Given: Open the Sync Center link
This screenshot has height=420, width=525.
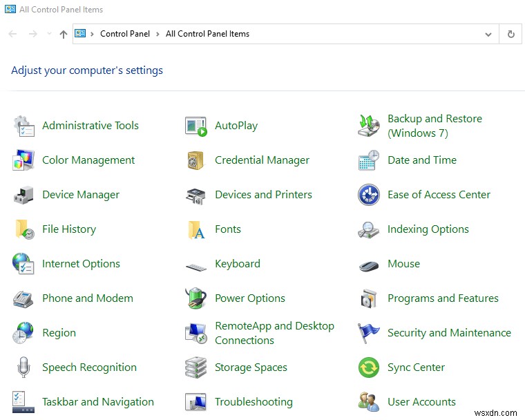Looking at the screenshot, I should pos(416,367).
